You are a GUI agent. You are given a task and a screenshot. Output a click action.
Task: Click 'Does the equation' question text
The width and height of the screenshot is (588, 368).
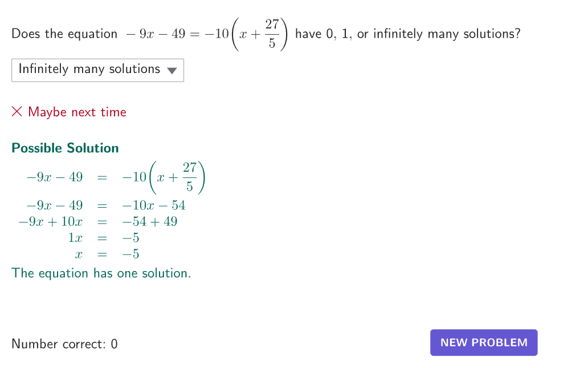point(64,34)
